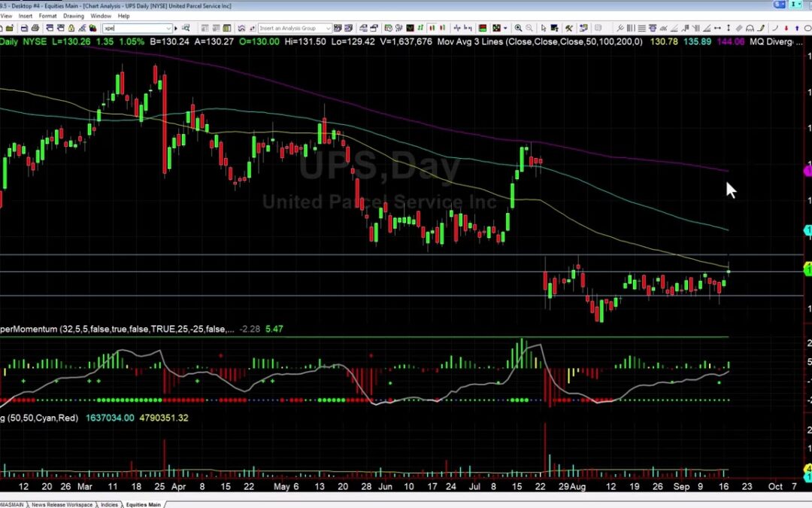Select the trendline drawing tool
The height and width of the screenshot is (508, 812).
674,29
